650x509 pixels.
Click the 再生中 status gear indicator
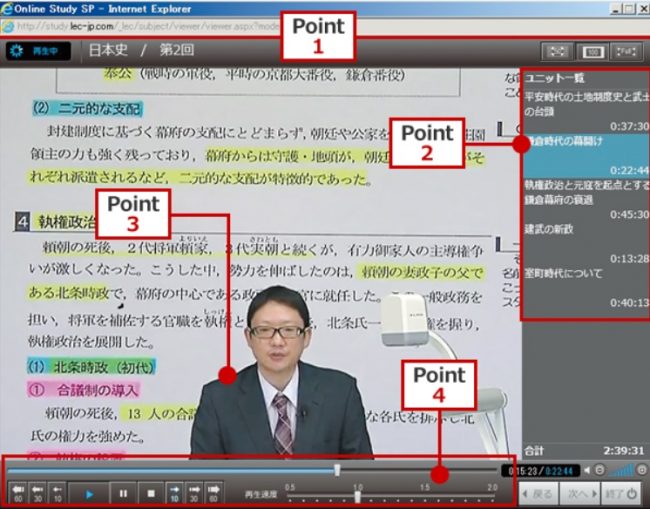coord(38,51)
